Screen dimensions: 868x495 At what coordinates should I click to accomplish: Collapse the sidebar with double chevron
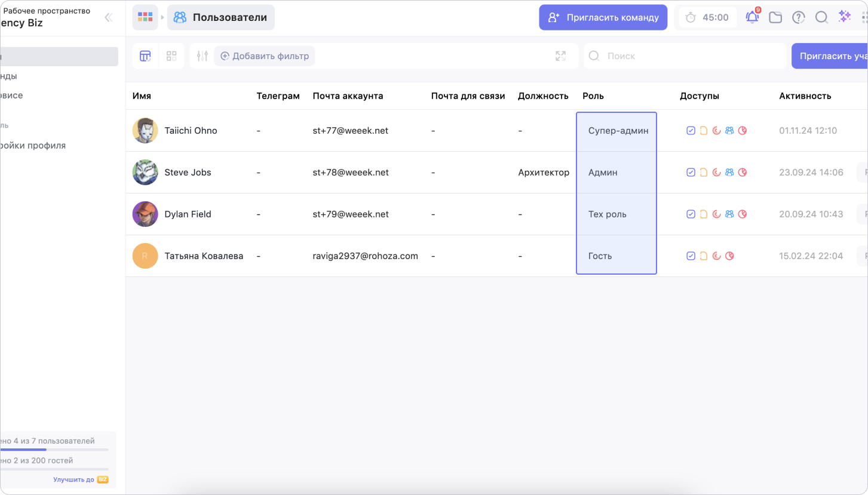coord(108,17)
